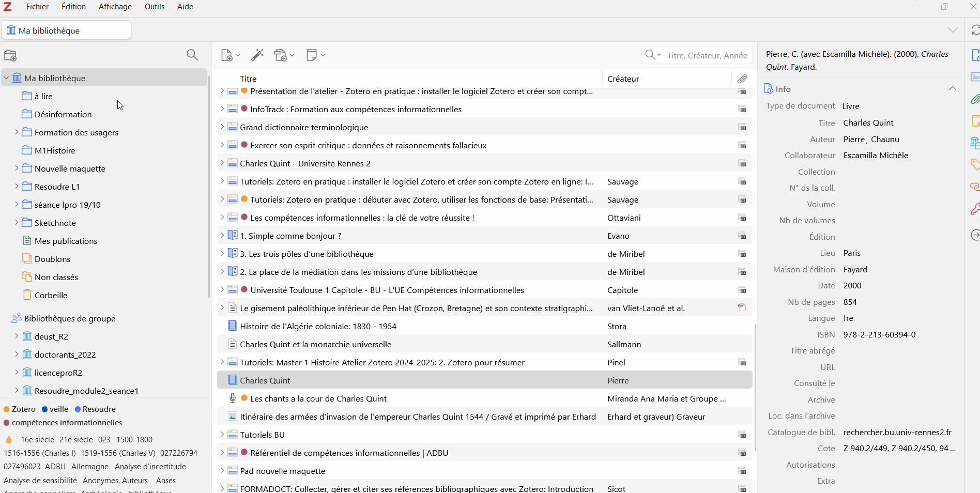Click Add Item by Identifier wand
The height and width of the screenshot is (493, 980).
pos(257,55)
